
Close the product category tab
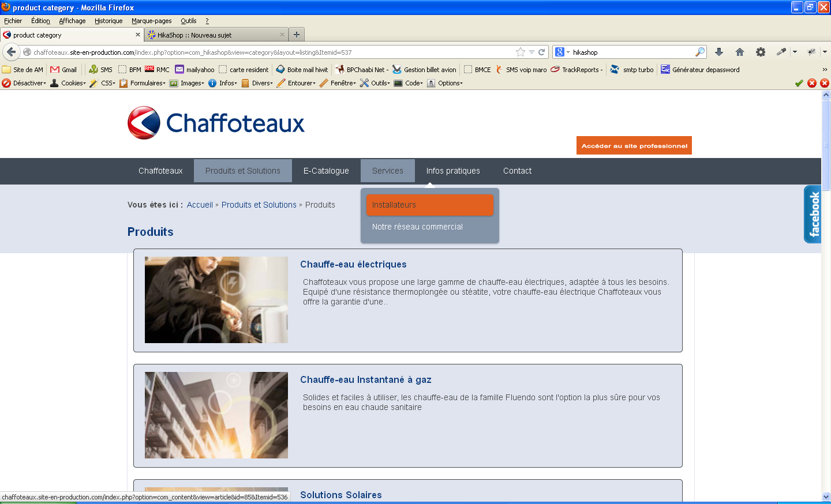pyautogui.click(x=138, y=35)
